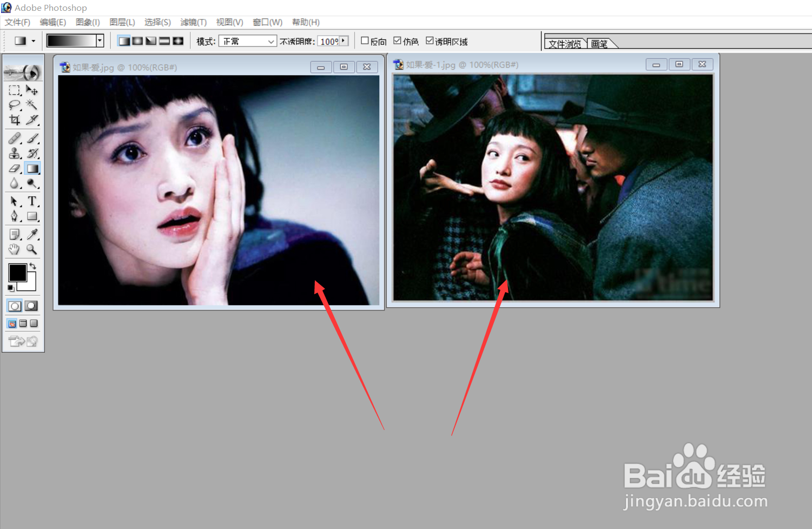Click the gradient preview to edit gradient
Image resolution: width=812 pixels, height=529 pixels.
coord(71,41)
